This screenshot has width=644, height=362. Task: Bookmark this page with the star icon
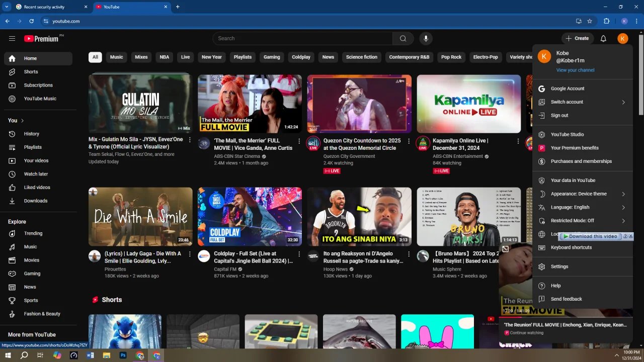point(590,21)
